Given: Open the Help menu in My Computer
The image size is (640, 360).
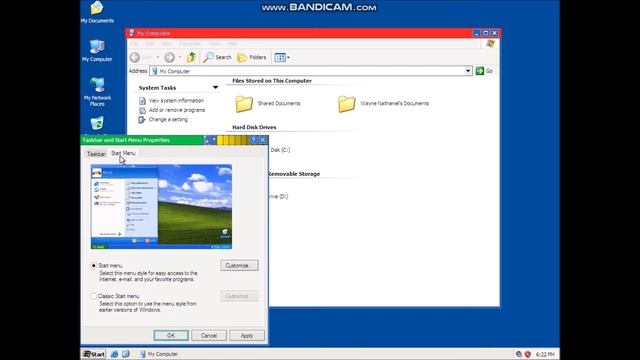Looking at the screenshot, I should click(x=232, y=44).
